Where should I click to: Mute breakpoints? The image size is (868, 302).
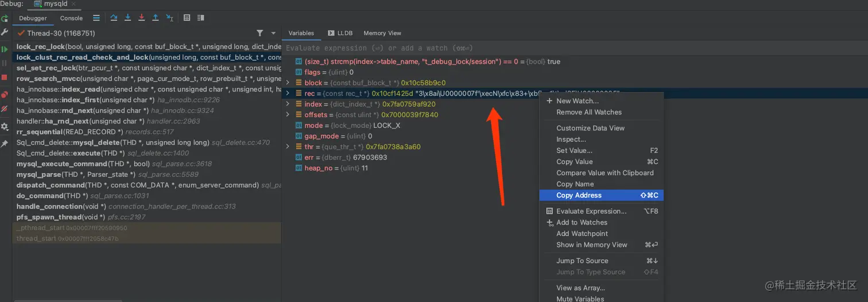(x=5, y=109)
